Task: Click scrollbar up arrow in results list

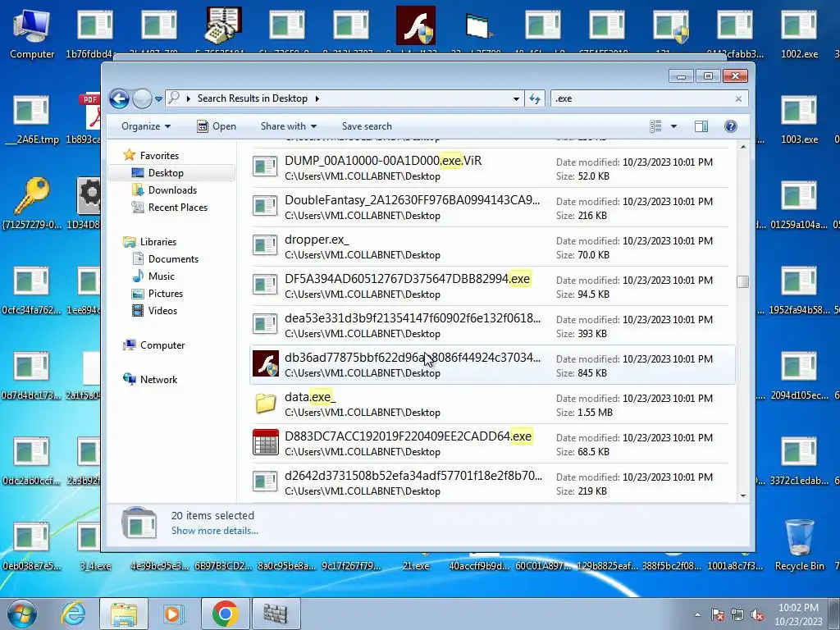Action: pos(742,147)
